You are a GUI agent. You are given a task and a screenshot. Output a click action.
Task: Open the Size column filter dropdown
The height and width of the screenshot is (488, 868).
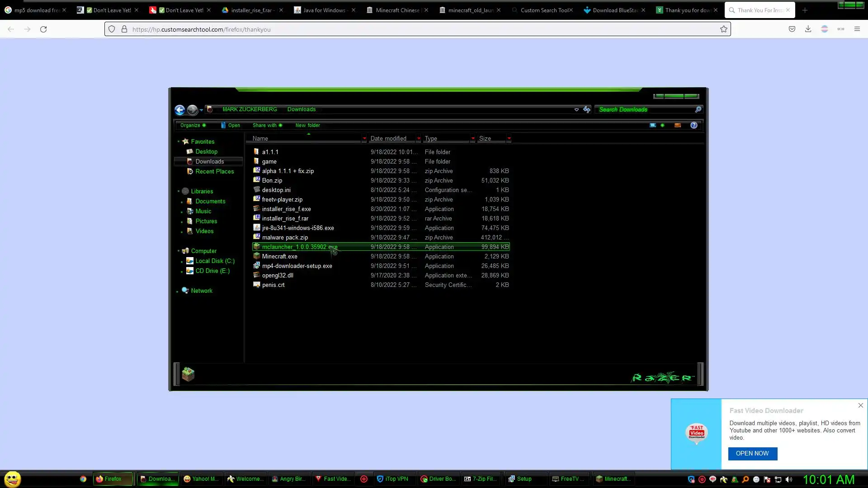[509, 139]
